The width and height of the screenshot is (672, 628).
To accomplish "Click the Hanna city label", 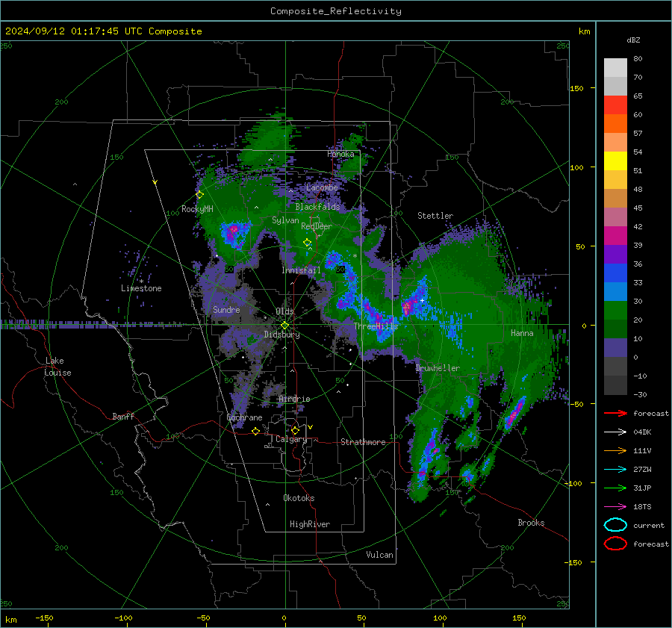I will click(522, 333).
